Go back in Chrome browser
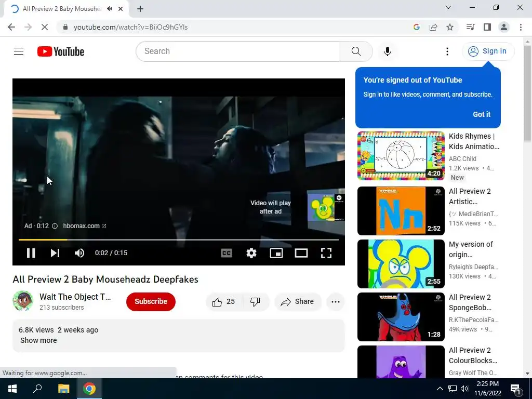 click(x=11, y=27)
